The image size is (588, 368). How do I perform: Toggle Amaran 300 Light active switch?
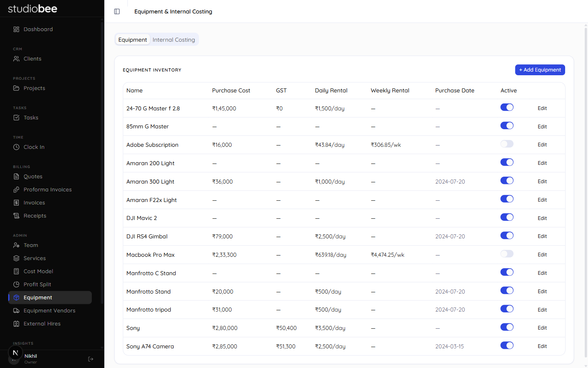[x=507, y=181]
